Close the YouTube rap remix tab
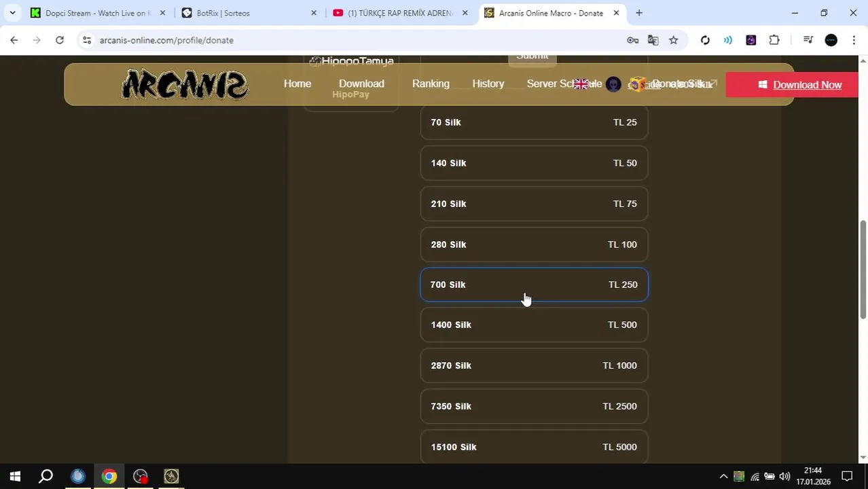This screenshot has height=489, width=868. coord(465,13)
